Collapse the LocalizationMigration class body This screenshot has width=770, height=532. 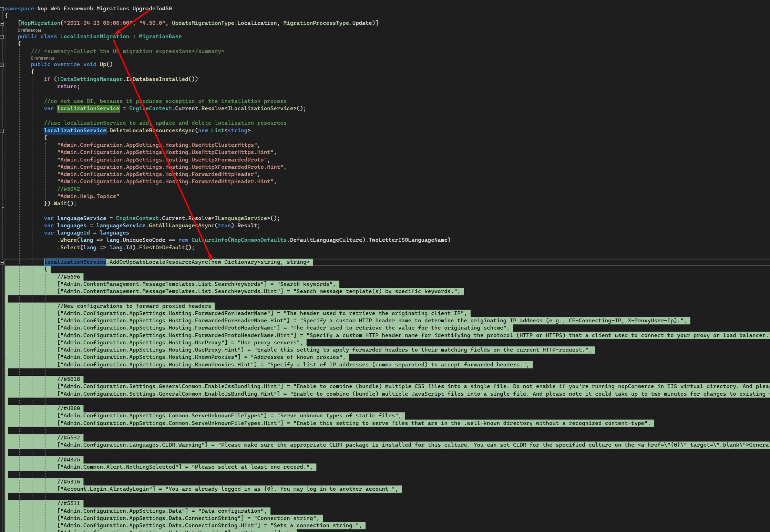point(2,37)
